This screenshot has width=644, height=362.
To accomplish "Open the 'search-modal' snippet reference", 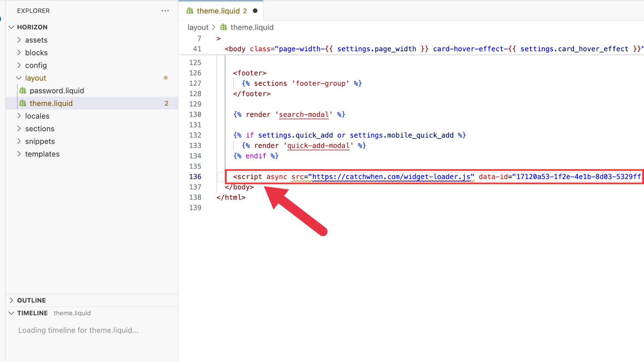I will click(304, 115).
